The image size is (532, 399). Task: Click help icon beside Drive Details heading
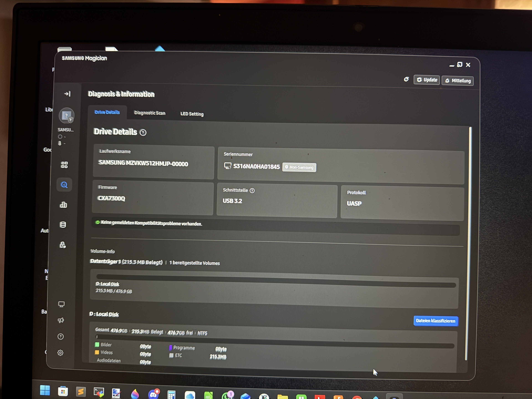coord(143,133)
